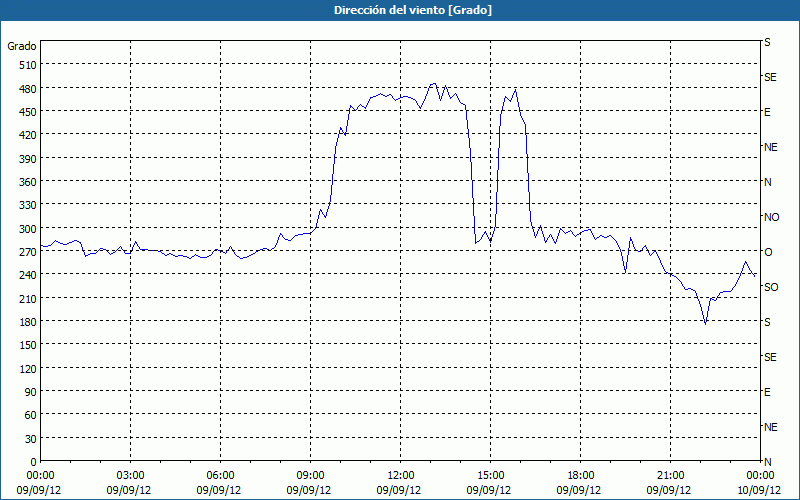Select the "30" degree axis label
The image size is (800, 500).
31,438
